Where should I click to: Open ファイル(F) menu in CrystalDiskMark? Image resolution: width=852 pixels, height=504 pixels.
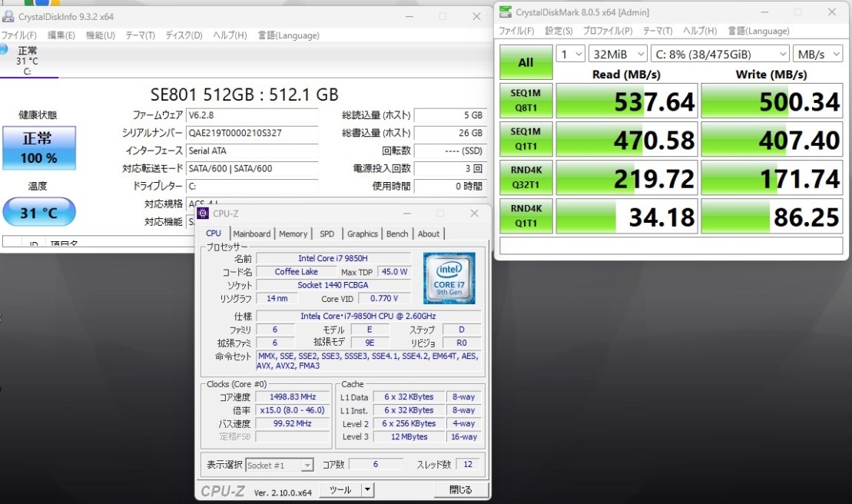[x=516, y=31]
